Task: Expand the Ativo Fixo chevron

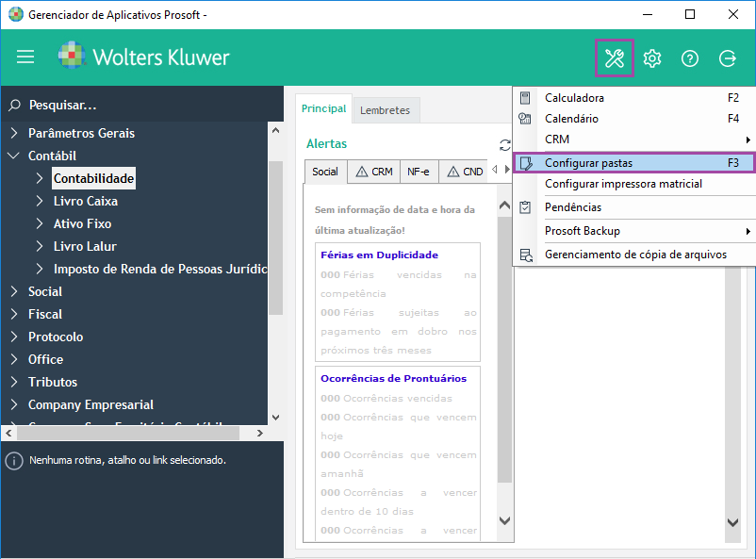Action: point(40,223)
